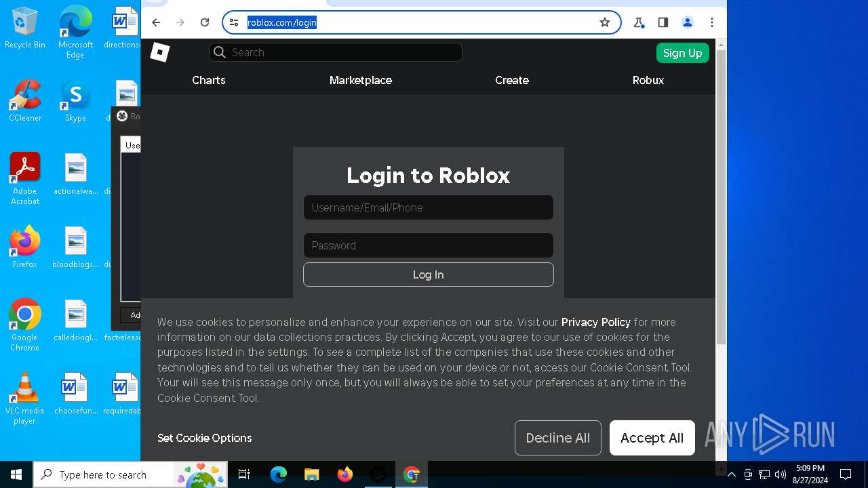Select the bloodblogs image file on desktop

[x=75, y=247]
